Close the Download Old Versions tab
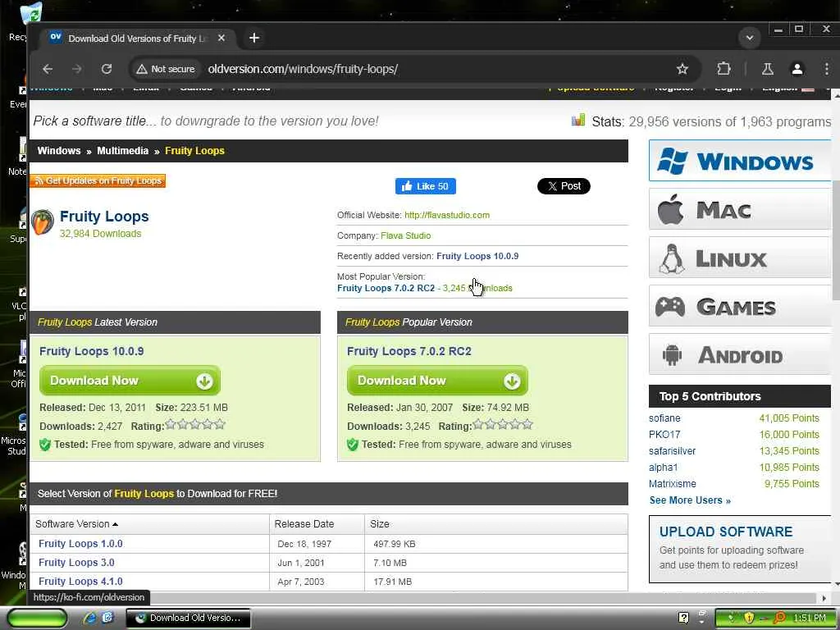Image resolution: width=840 pixels, height=630 pixels. point(221,38)
